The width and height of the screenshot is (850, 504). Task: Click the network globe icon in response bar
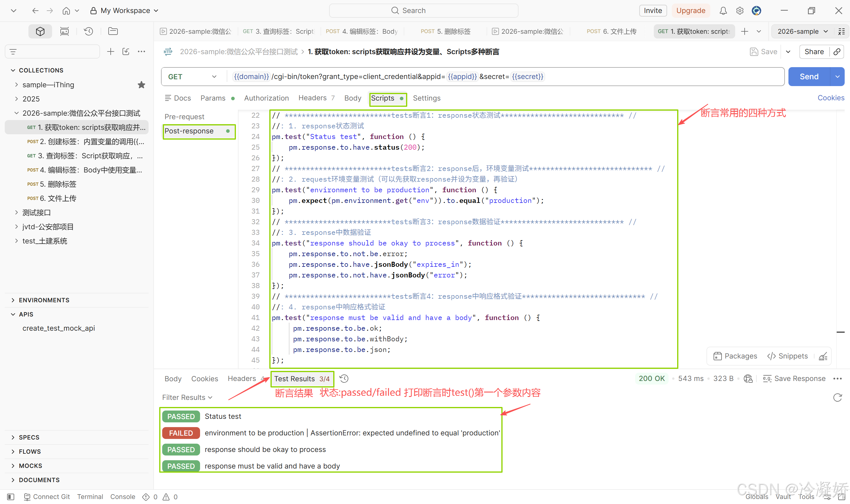tap(748, 378)
